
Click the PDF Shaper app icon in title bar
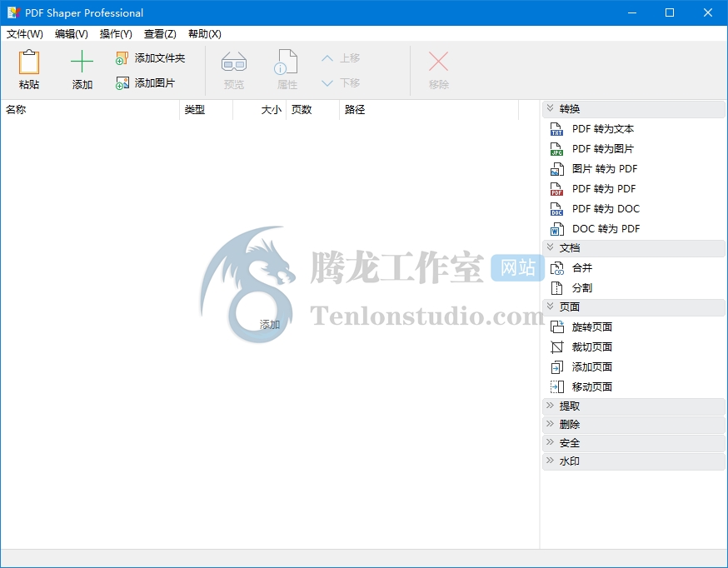tap(14, 13)
